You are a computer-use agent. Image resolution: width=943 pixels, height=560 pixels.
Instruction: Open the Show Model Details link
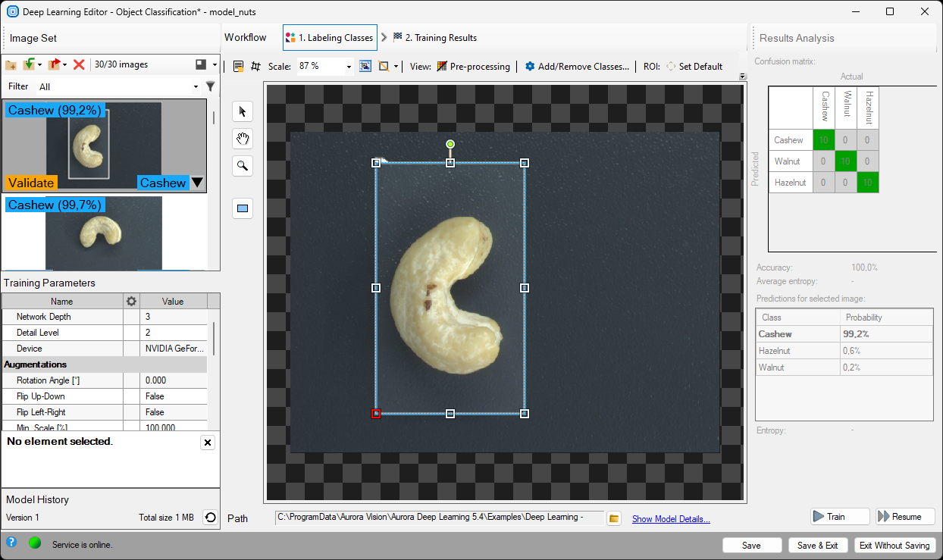coord(671,519)
